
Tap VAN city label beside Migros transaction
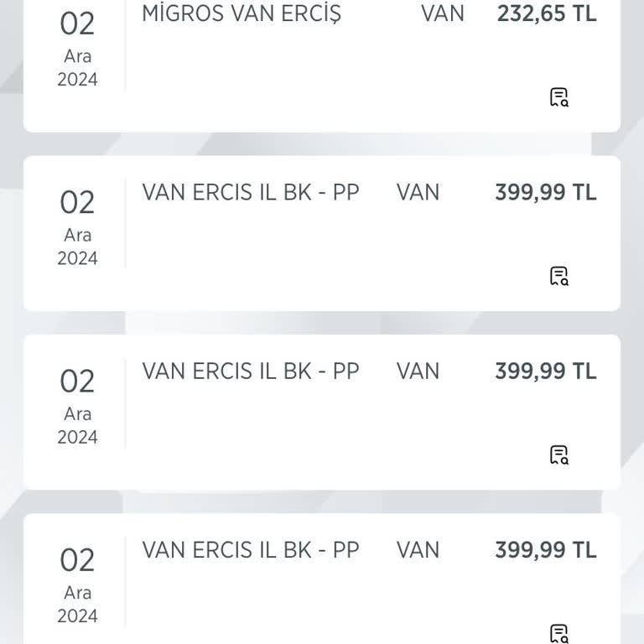tap(443, 14)
